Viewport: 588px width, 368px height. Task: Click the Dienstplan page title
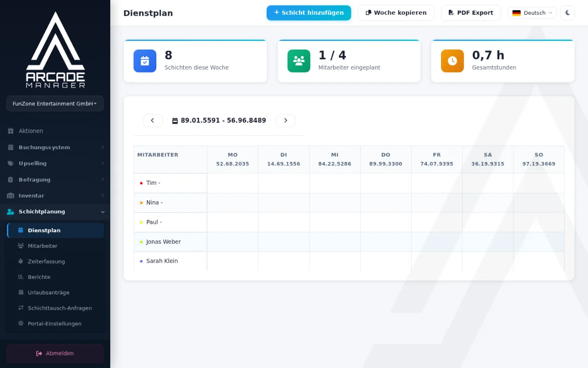coord(148,13)
